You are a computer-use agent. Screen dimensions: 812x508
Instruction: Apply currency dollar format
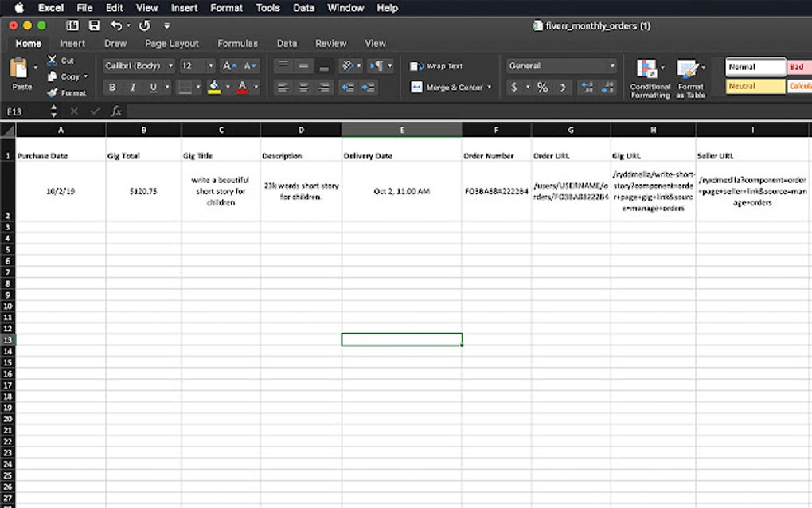click(514, 87)
